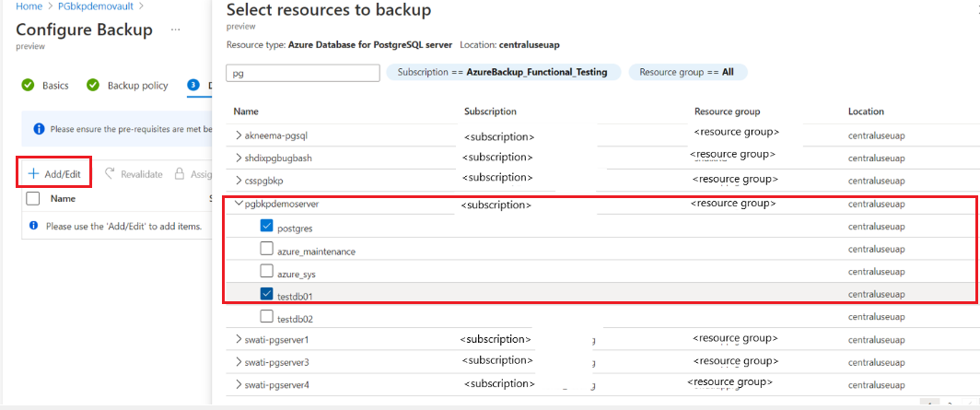Click green checkmark icon beside Backup policy

[93, 86]
